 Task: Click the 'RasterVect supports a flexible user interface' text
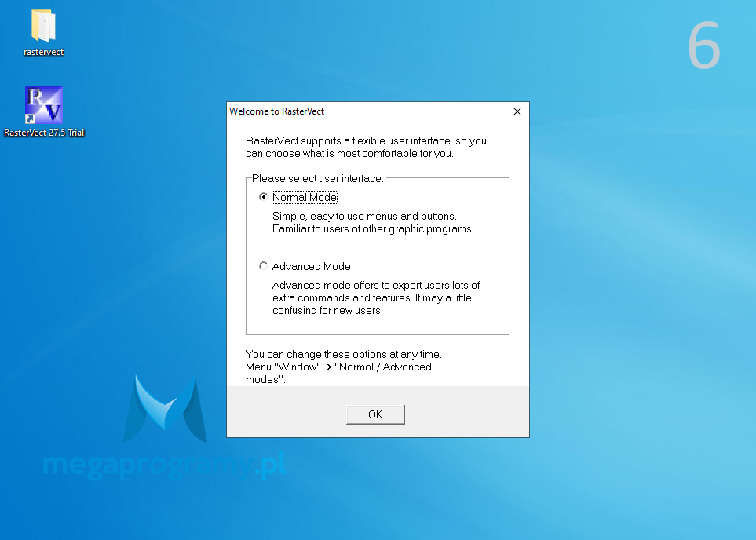366,147
